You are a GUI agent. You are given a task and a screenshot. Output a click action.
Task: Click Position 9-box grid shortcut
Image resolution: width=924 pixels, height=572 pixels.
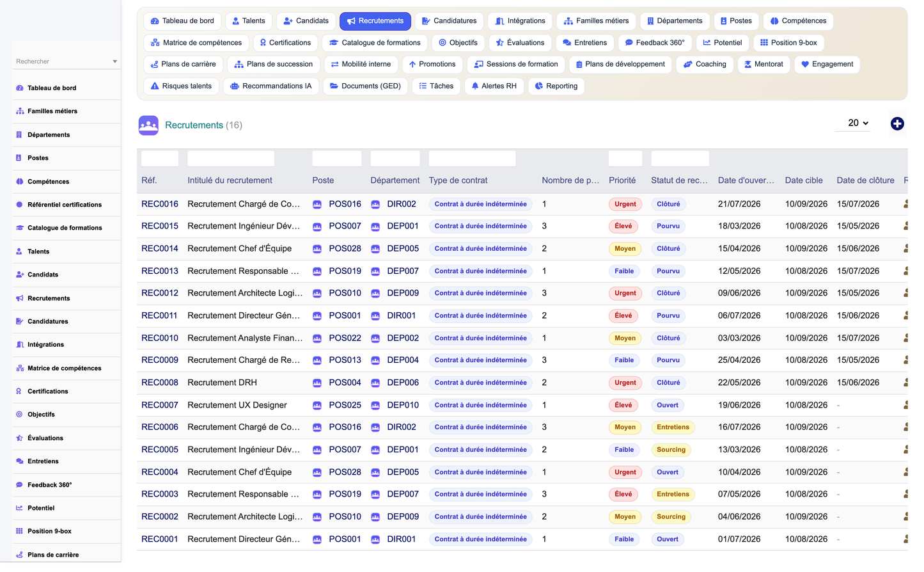coord(788,43)
